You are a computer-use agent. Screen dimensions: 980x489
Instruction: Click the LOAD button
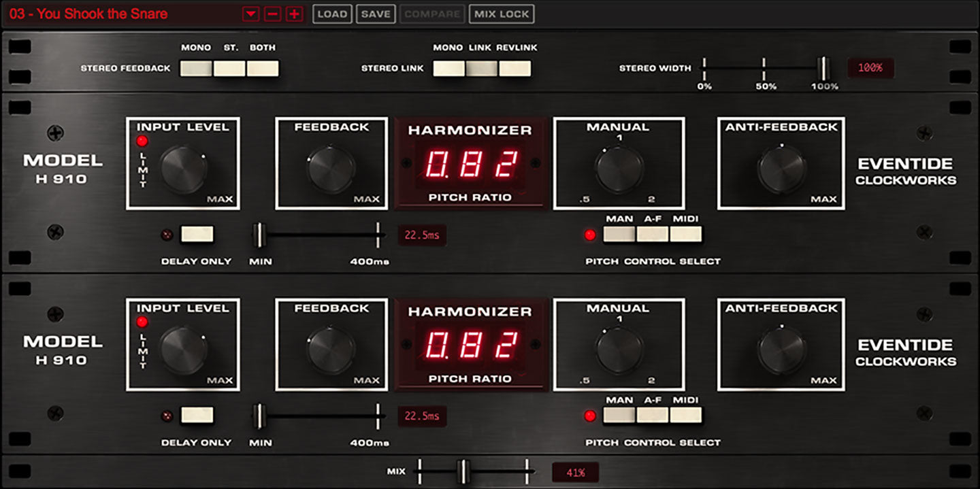(x=332, y=14)
